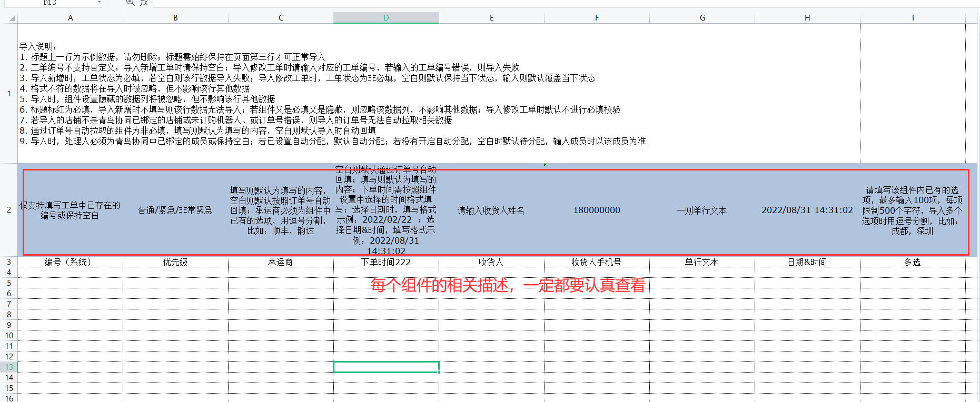
Task: Click cell '普通/紧急/非常紧急'
Action: (x=175, y=210)
